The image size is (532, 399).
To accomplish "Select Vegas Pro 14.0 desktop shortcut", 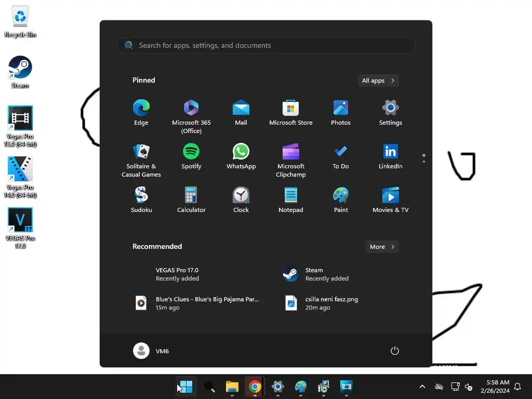I will point(20,177).
